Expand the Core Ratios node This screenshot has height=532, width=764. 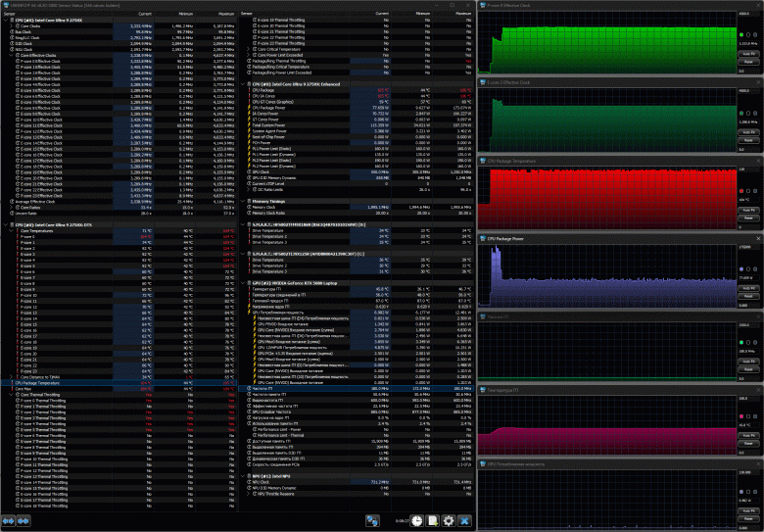click(x=12, y=207)
